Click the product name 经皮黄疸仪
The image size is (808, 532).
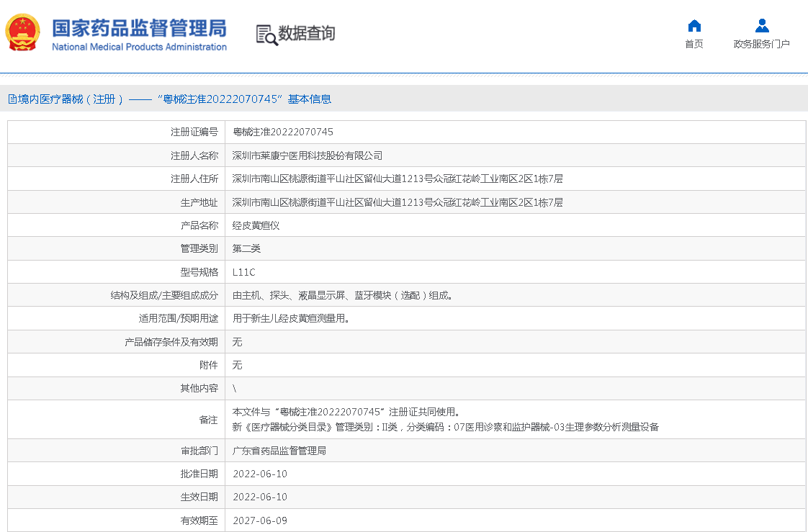tap(256, 225)
